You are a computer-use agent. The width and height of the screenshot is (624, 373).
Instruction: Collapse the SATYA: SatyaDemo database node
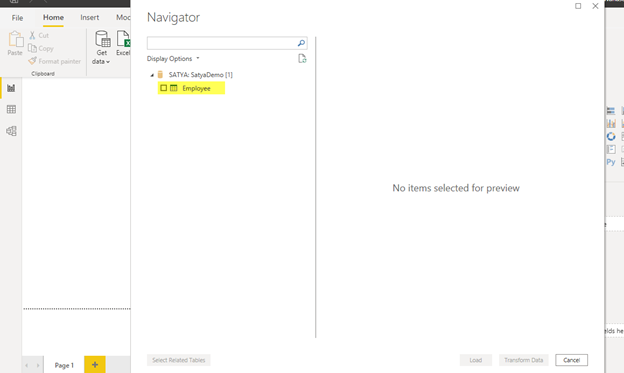[x=152, y=75]
